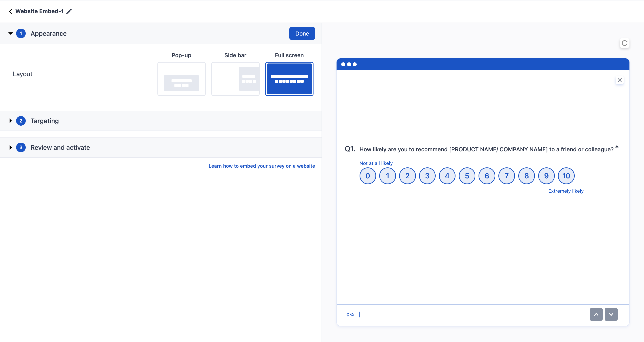Click the Done button
Image resolution: width=644 pixels, height=342 pixels.
[x=302, y=34]
